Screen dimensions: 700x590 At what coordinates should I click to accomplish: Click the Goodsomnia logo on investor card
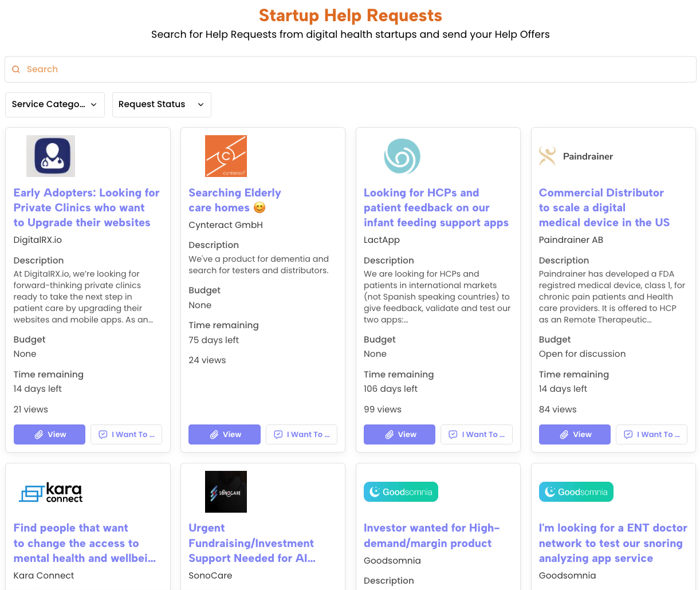(400, 491)
